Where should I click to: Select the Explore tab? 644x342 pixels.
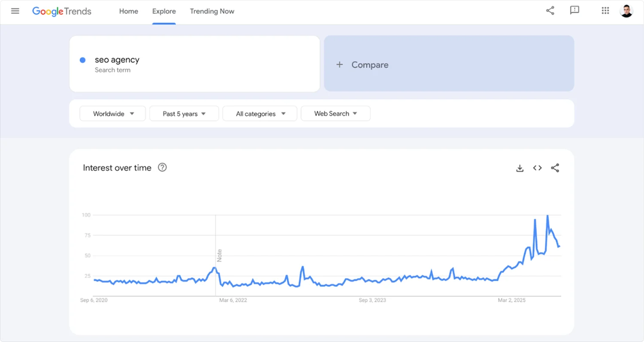[164, 11]
